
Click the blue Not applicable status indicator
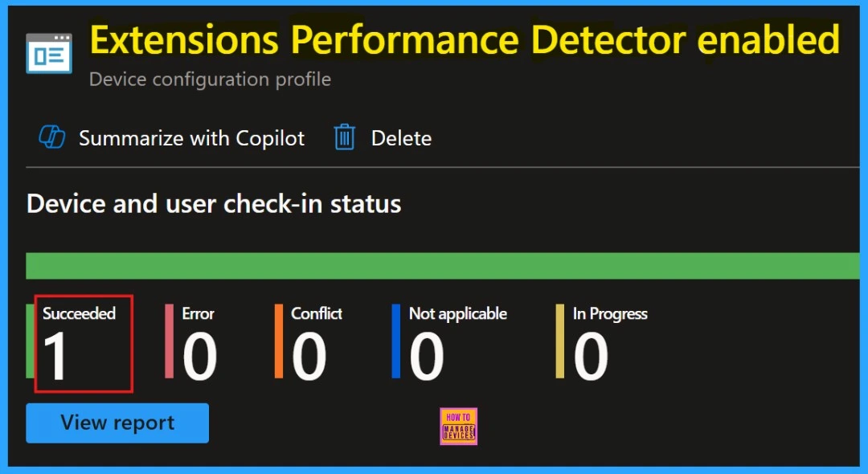point(395,341)
